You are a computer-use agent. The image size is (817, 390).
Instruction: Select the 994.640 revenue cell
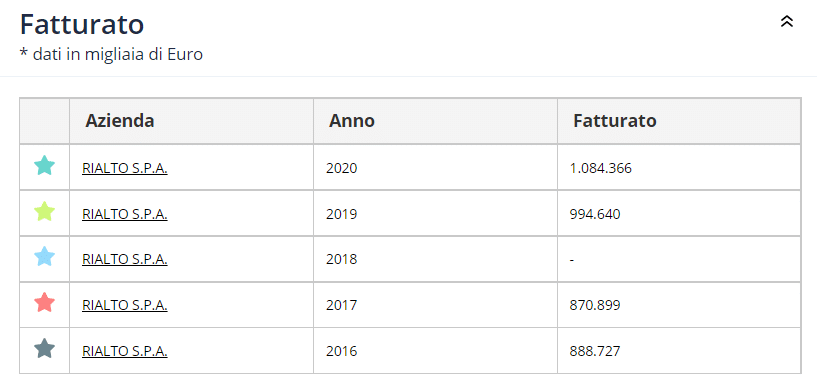pos(679,213)
